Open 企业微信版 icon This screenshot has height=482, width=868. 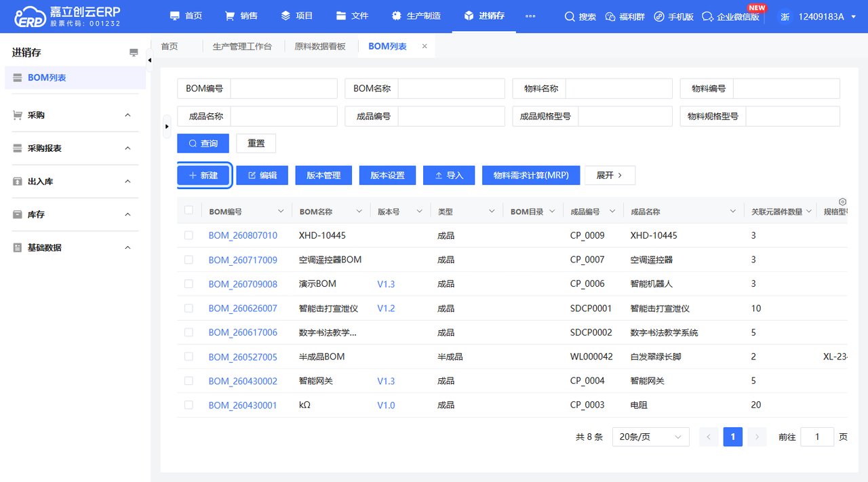pos(708,16)
